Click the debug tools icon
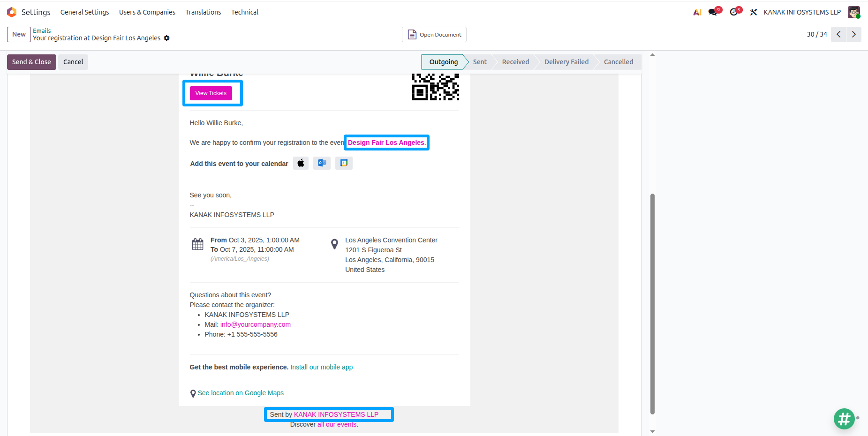Screen dimensions: 868x436 click(754, 12)
